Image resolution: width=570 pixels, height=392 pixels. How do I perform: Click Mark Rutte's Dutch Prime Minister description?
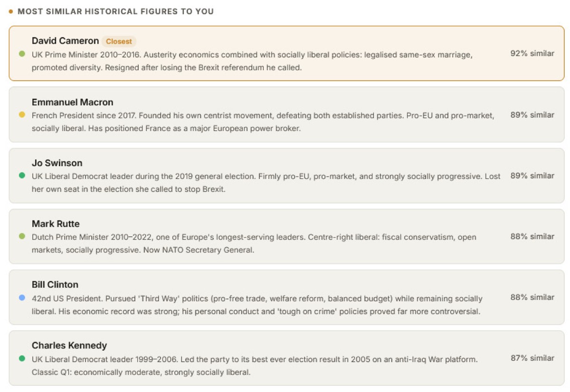(254, 243)
